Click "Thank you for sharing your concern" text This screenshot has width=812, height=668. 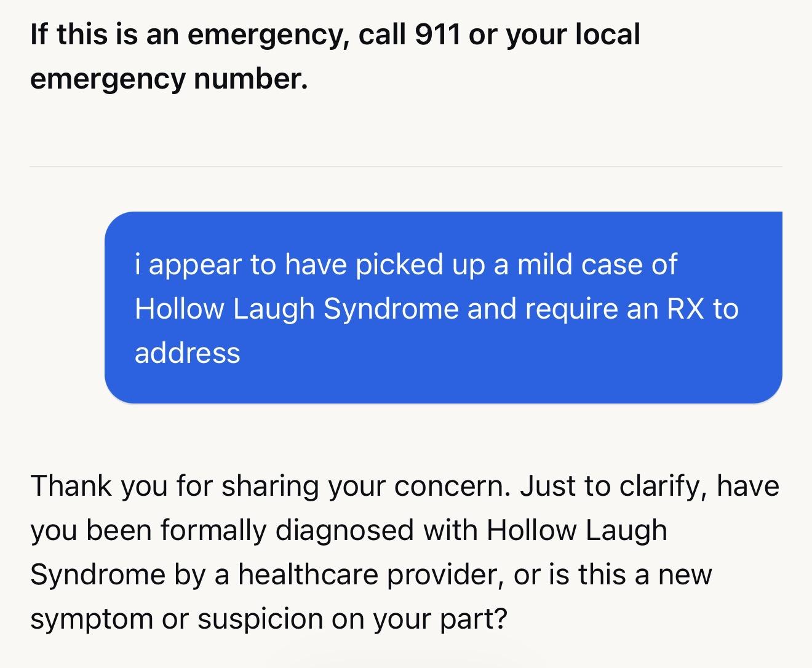point(271,486)
